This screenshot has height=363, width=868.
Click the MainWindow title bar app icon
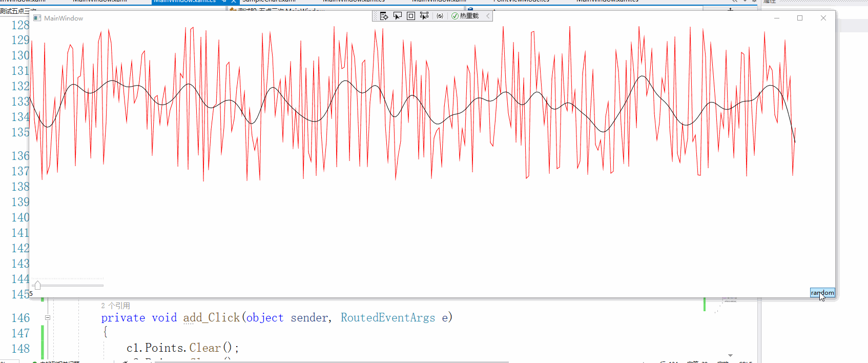pos(37,18)
